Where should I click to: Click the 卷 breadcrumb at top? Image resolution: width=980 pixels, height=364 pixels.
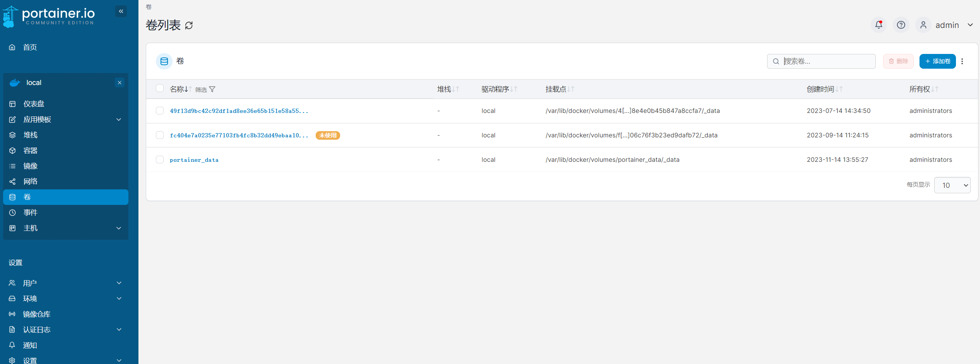(x=149, y=7)
